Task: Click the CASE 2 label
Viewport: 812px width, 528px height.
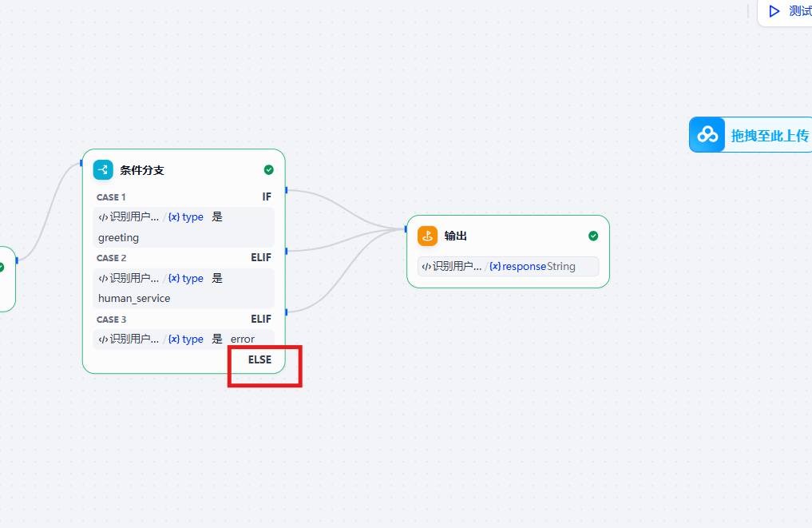Action: coord(111,257)
